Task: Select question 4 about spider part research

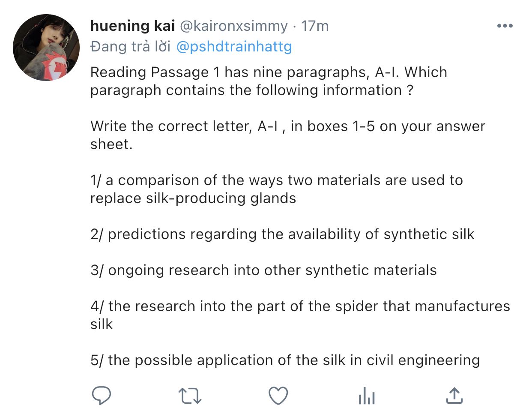Action: pos(300,315)
